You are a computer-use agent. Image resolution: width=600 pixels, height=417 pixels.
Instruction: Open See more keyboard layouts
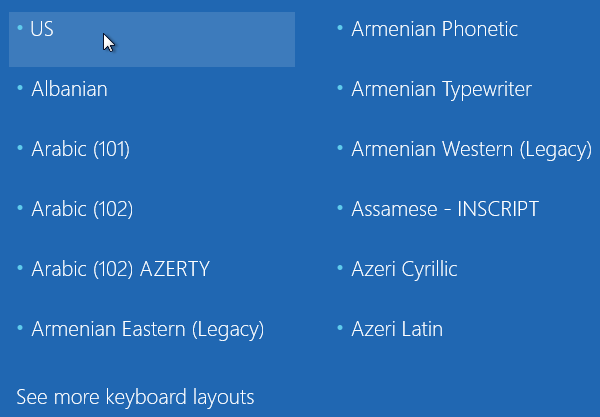[135, 397]
